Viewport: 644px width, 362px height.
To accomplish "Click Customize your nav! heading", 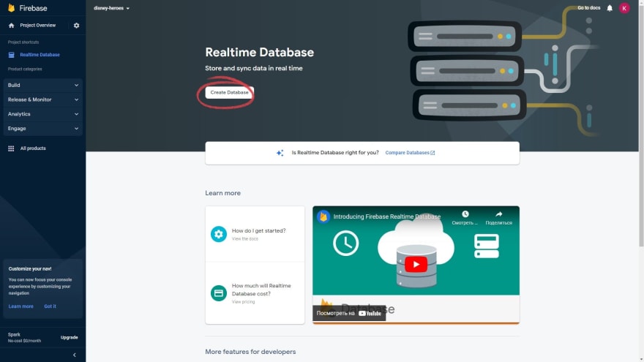I will point(30,269).
